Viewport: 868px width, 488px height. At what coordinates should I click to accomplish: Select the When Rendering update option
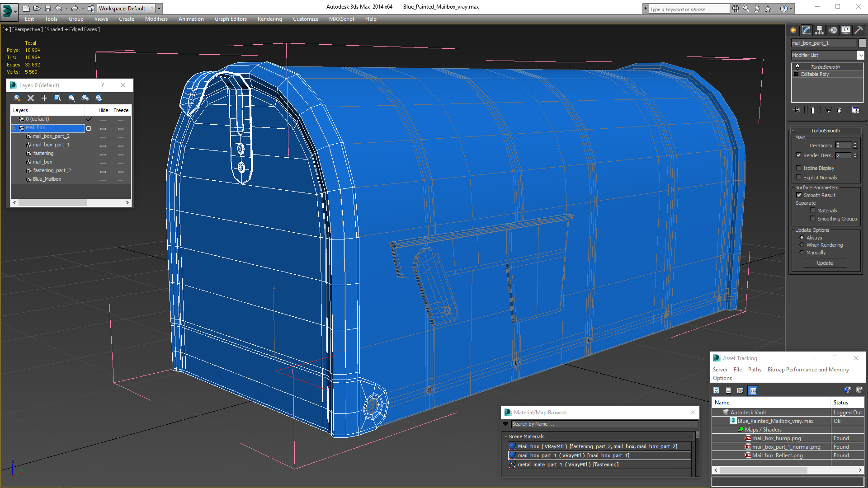[x=802, y=244]
